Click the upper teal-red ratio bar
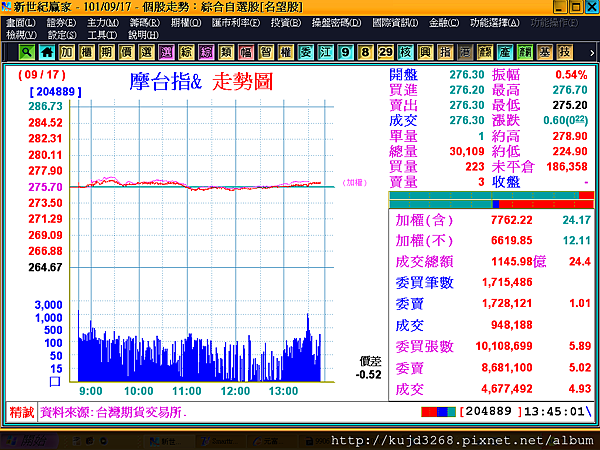 [491, 195]
